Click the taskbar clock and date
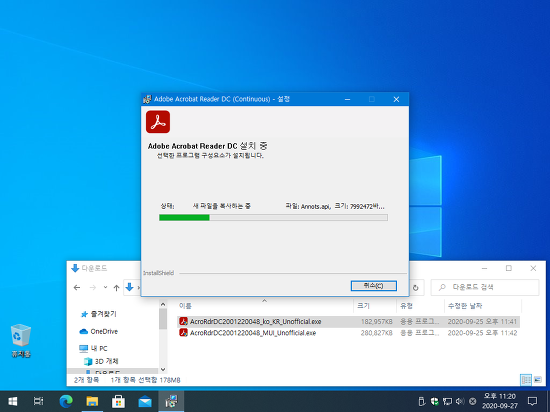The height and width of the screenshot is (412, 550). 499,401
